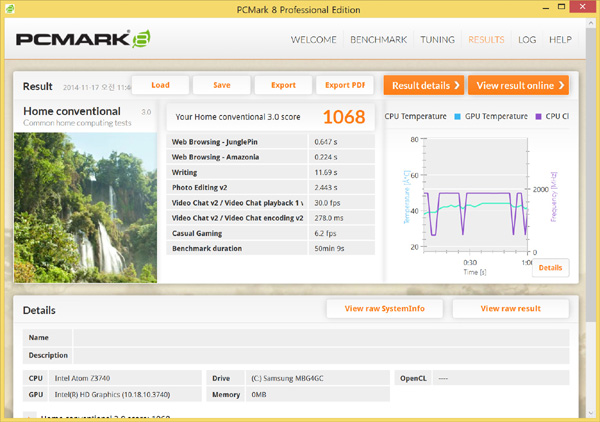Screen dimensions: 600x422
Task: Click the Intel Atom Z3740 CPU value
Action: 82,378
